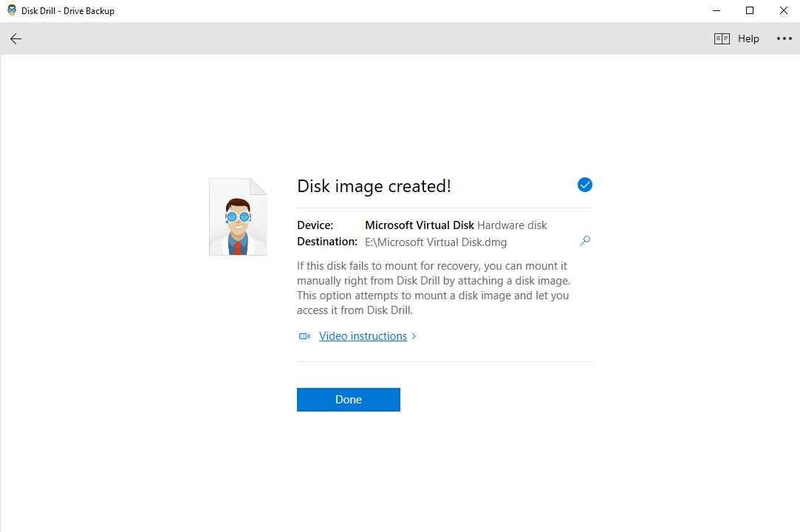Reveal destination file with magnifier icon

[x=585, y=240]
